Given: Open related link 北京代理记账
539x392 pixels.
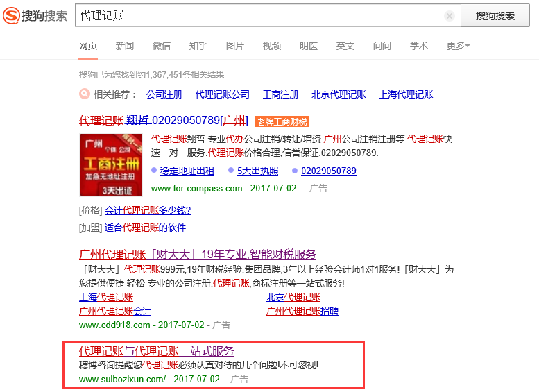Looking at the screenshot, I should tap(339, 94).
